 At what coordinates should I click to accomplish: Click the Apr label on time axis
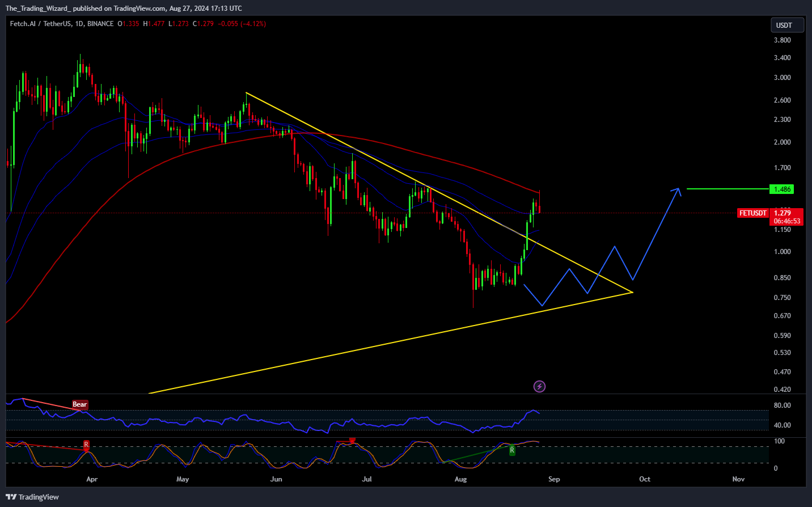(x=92, y=479)
